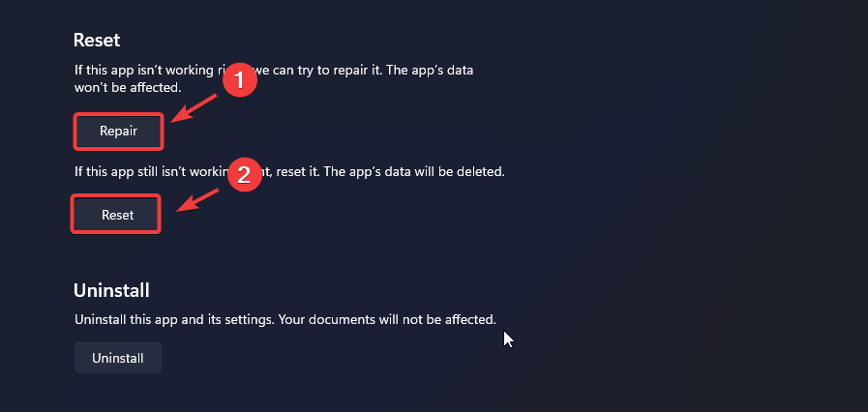Click the red circle numbered 2

click(x=244, y=175)
